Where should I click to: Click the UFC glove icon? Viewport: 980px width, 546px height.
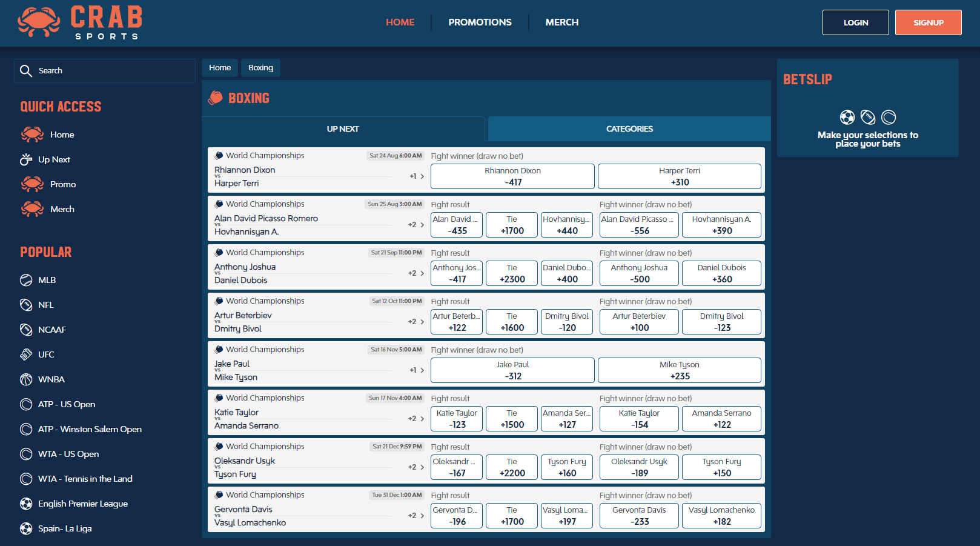pos(26,355)
